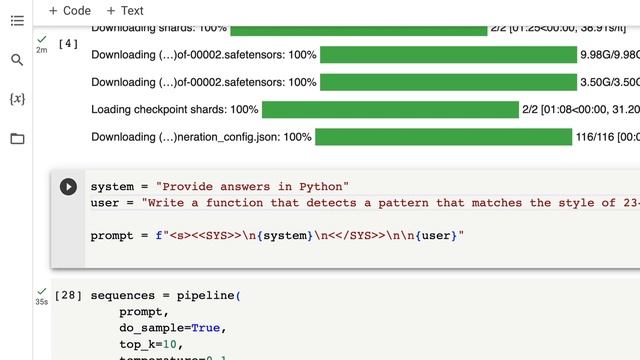The height and width of the screenshot is (360, 640).
Task: Place cursor in the prompt f-string line
Action: click(277, 236)
